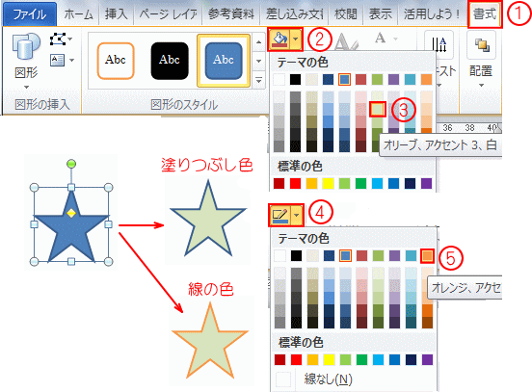Expand the Shape Fill dropdown arrow
This screenshot has height=392, width=532.
click(296, 39)
